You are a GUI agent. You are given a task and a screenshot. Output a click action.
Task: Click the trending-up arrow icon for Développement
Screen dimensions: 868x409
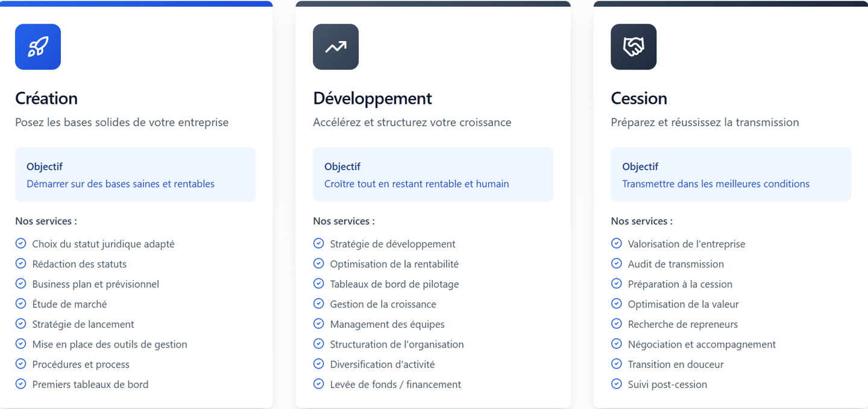(x=336, y=47)
